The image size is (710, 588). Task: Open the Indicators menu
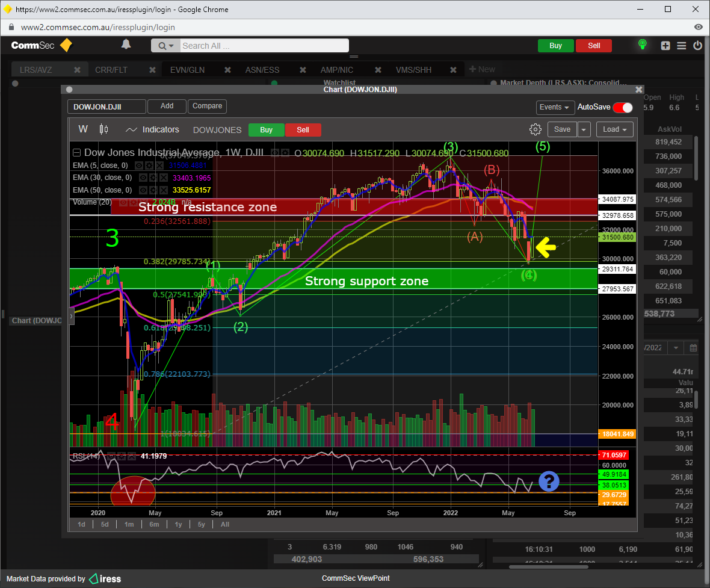click(161, 129)
